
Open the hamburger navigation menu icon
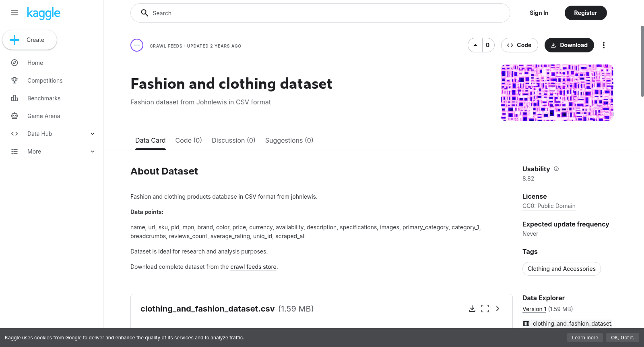tap(14, 13)
